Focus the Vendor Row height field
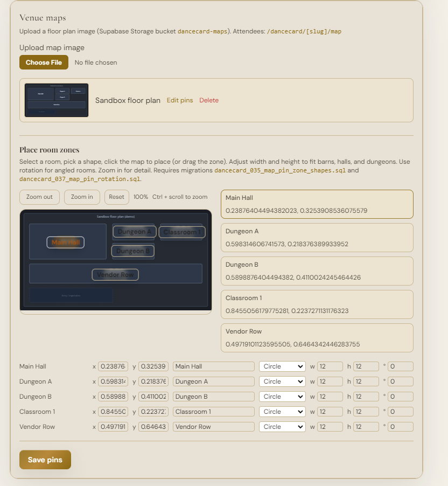Image resolution: width=448 pixels, height=486 pixels. coord(366,427)
